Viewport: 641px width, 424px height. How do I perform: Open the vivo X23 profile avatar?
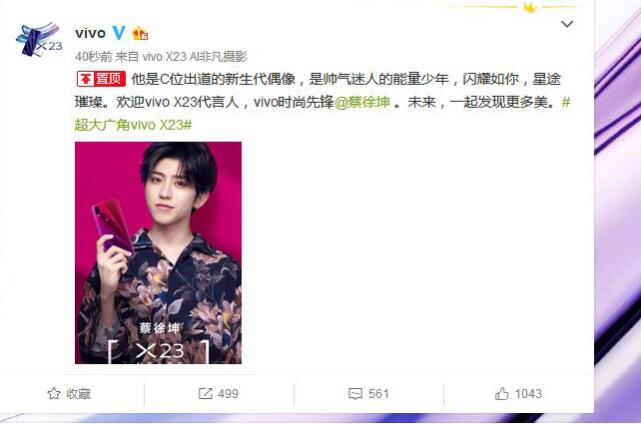point(39,39)
